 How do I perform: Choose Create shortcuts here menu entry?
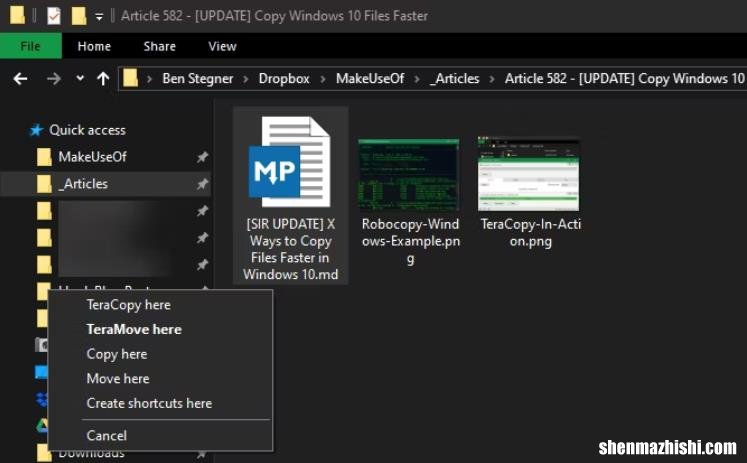coord(149,403)
